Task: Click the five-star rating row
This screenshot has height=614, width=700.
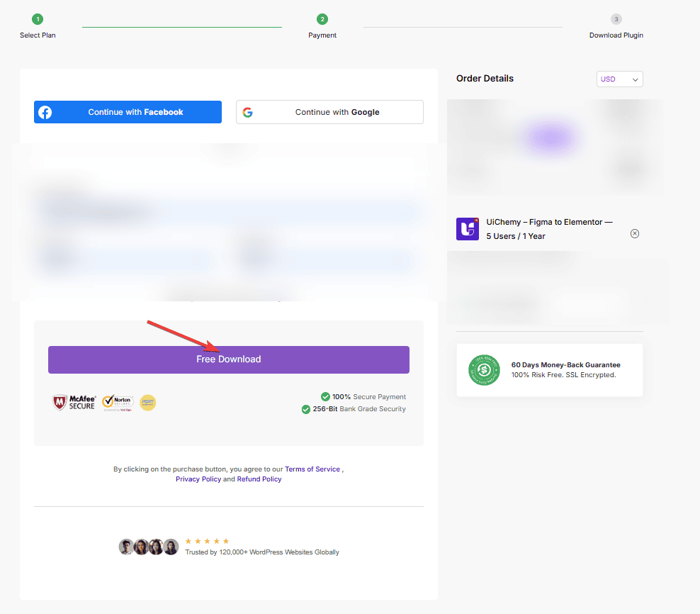Action: tap(206, 540)
